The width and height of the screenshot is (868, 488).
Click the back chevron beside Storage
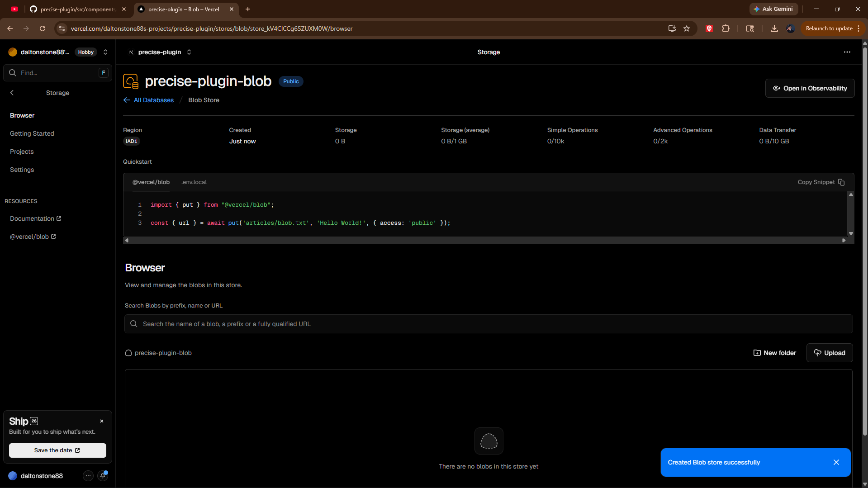click(12, 93)
